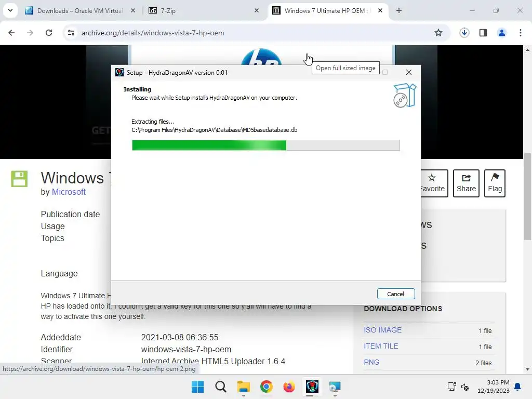Open the Windows Start menu
The width and height of the screenshot is (532, 399).
tap(198, 387)
